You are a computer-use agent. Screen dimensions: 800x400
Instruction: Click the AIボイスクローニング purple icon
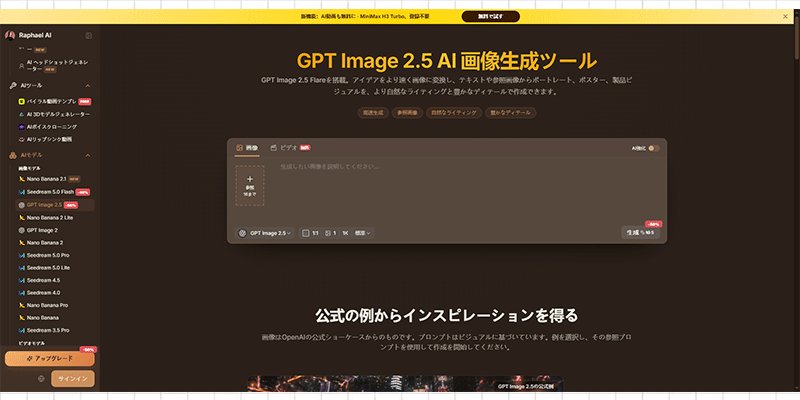tap(21, 127)
